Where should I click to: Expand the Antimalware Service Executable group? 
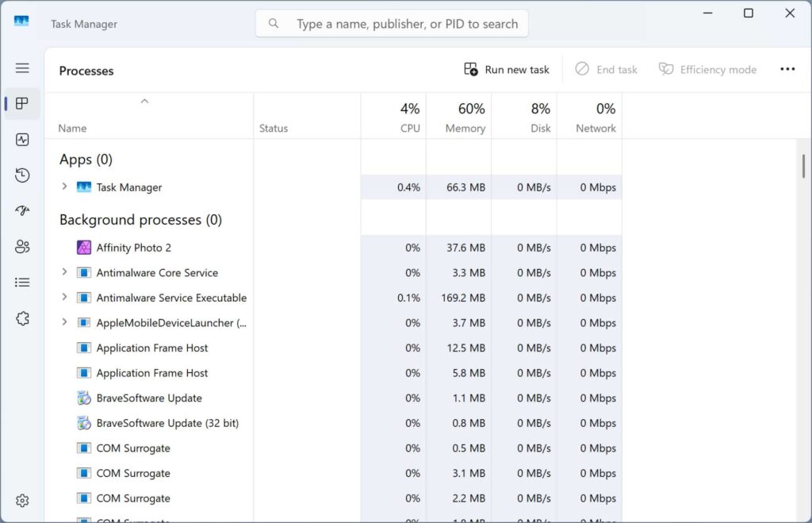coord(64,298)
